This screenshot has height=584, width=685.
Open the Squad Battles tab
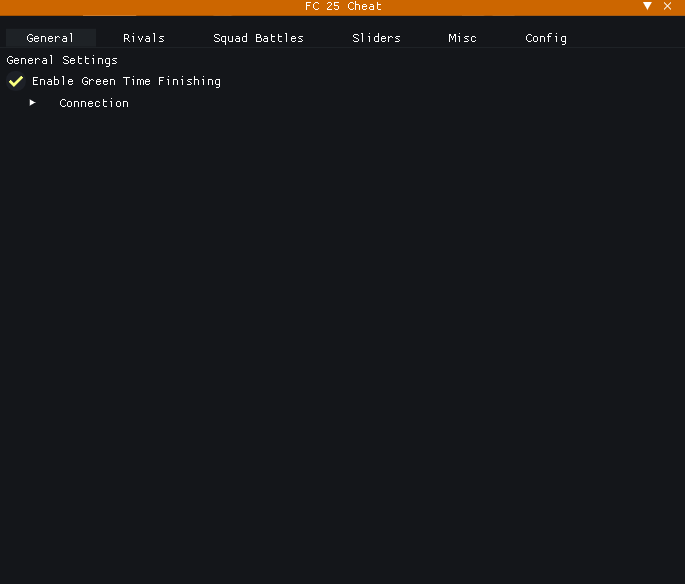258,38
